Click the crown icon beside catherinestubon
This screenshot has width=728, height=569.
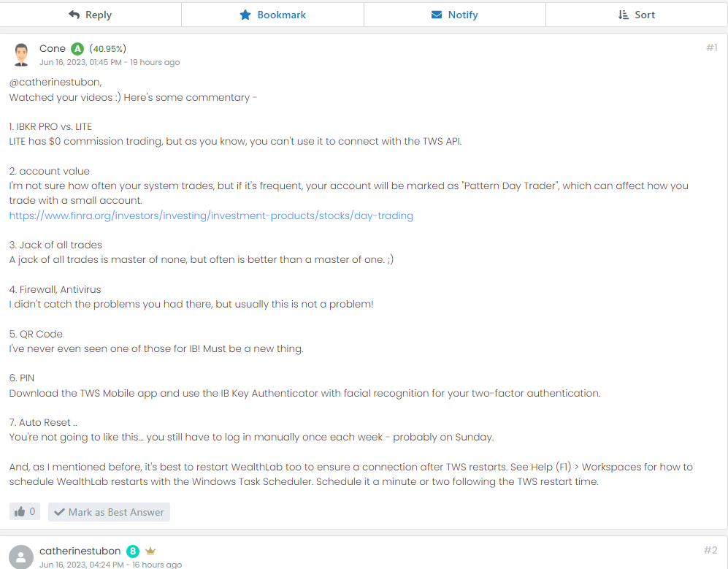[150, 551]
